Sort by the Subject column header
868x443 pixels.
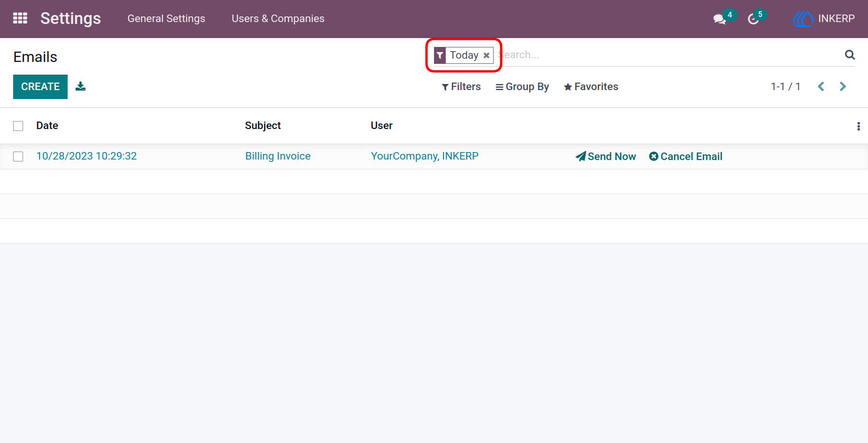(x=263, y=125)
